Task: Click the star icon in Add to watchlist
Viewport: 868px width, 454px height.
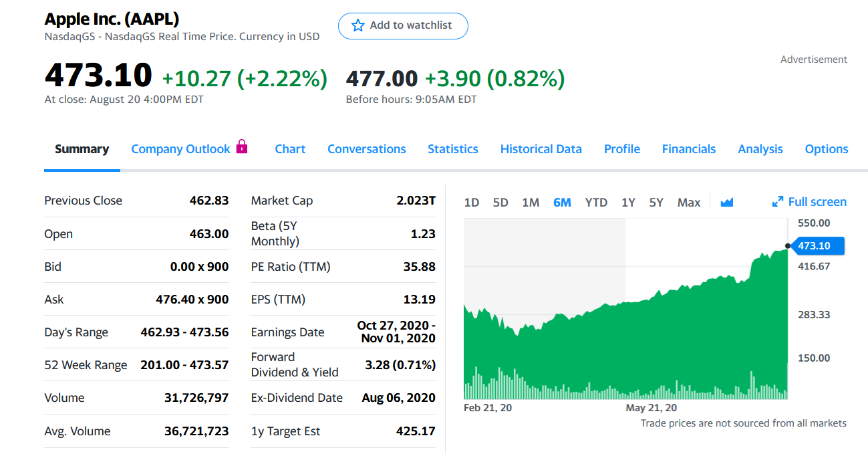Action: 358,25
